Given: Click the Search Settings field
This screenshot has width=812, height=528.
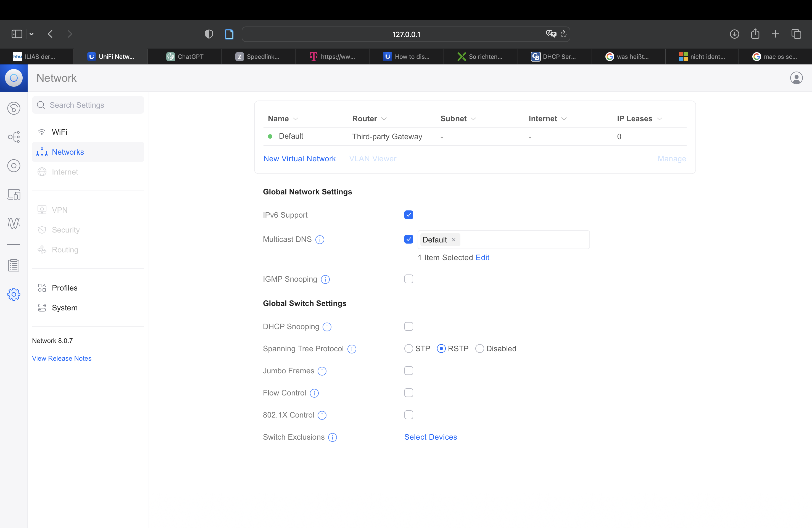Looking at the screenshot, I should pos(88,105).
